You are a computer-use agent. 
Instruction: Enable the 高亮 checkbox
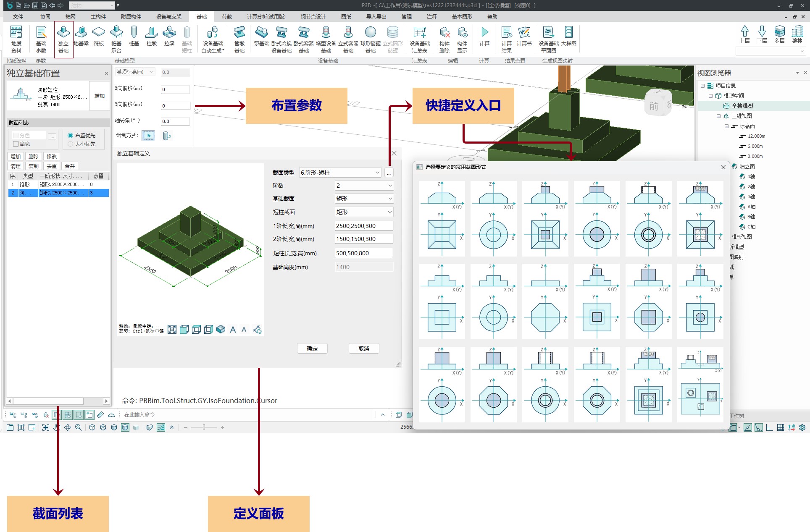tap(16, 144)
